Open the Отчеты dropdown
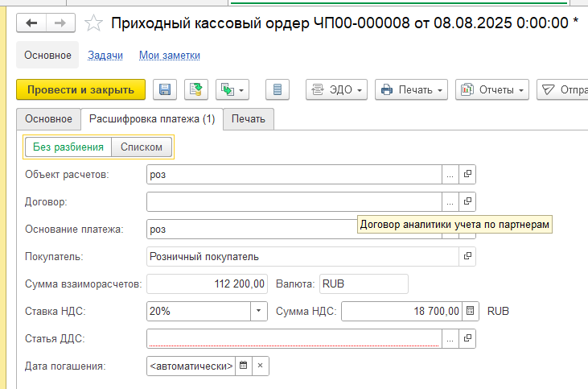Viewport: 588px width, 389px height. pyautogui.click(x=492, y=89)
